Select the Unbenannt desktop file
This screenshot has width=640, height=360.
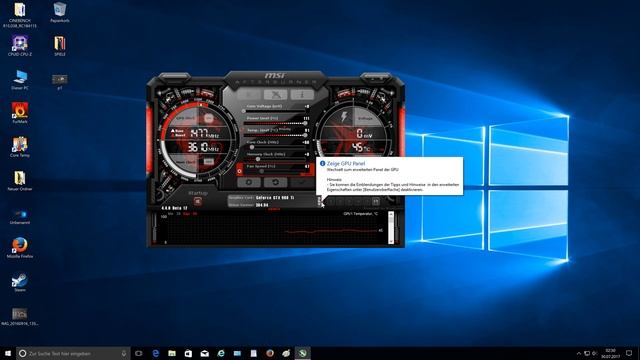pos(20,216)
